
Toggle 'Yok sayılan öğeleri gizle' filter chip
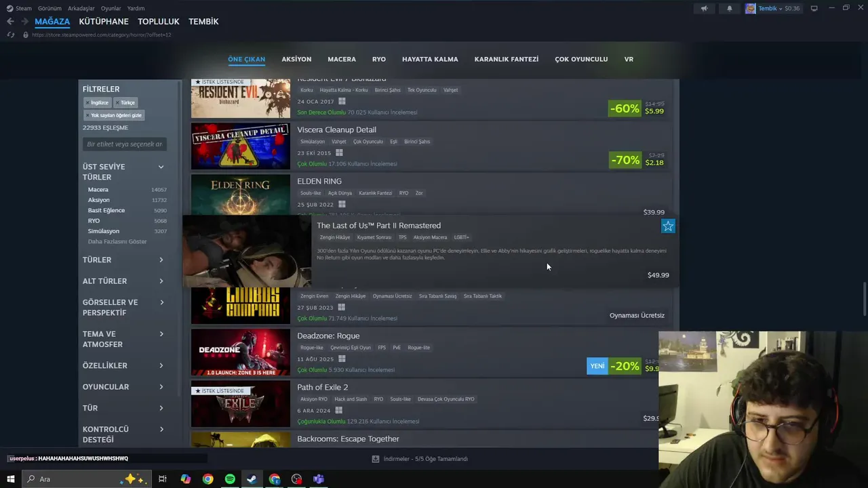click(x=114, y=115)
